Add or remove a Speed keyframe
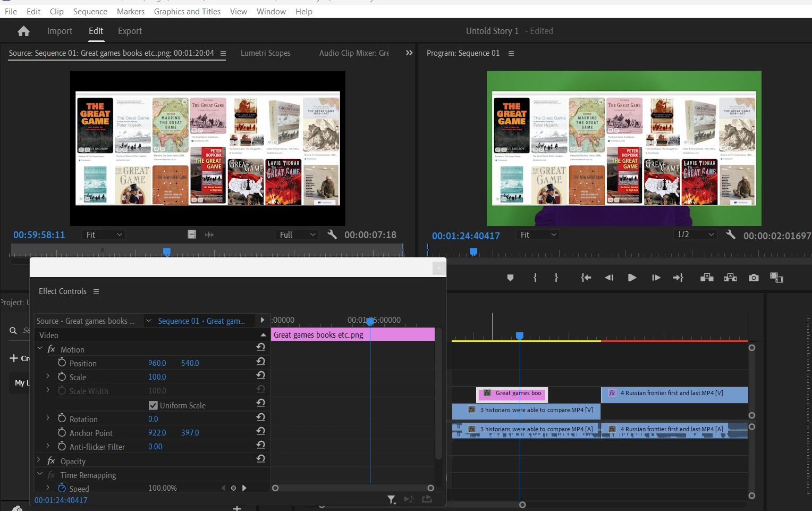812x511 pixels. click(233, 488)
